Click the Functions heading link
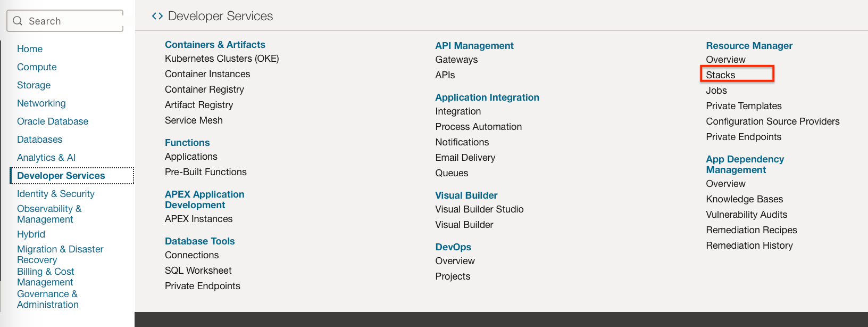 [x=187, y=143]
